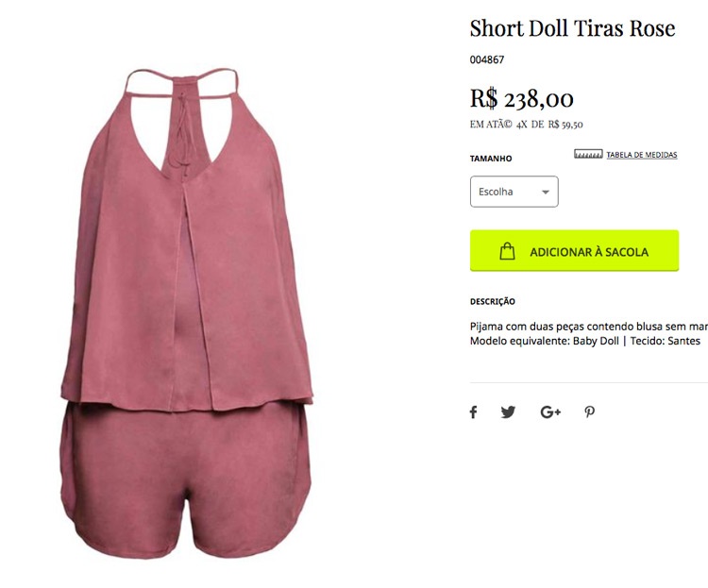Click the product code 004867
This screenshot has height=588, width=708.
coord(487,59)
